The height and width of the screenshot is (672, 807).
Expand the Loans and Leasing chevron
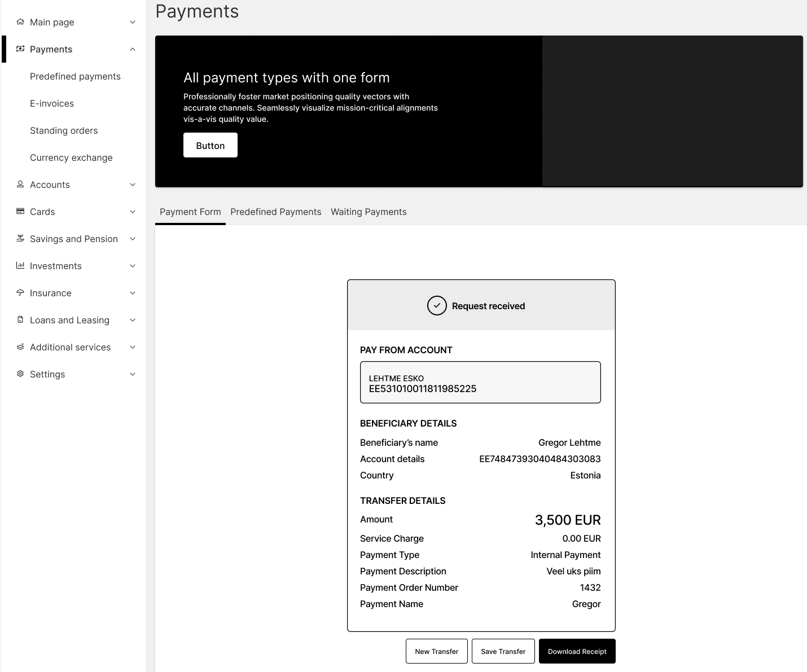coord(133,320)
